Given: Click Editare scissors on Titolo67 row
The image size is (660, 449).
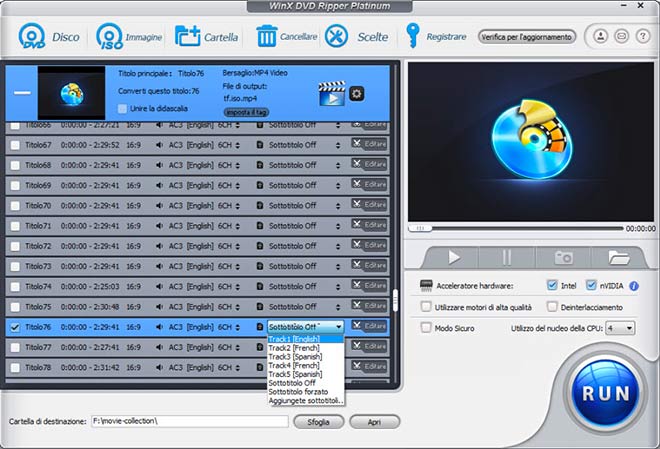Looking at the screenshot, I should (x=369, y=144).
